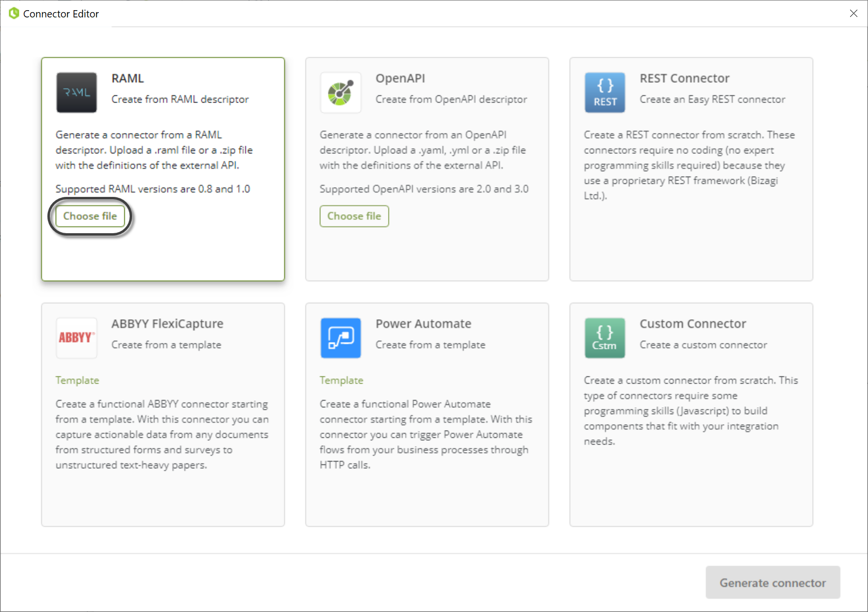Click the Generate connector button
The height and width of the screenshot is (612, 868).
pos(773,582)
